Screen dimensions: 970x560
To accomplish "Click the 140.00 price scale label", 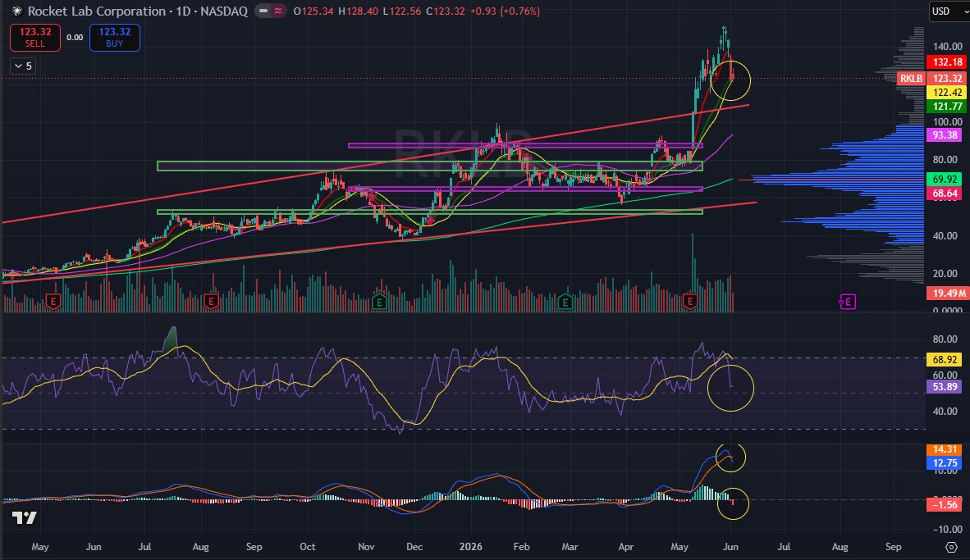I will click(948, 47).
